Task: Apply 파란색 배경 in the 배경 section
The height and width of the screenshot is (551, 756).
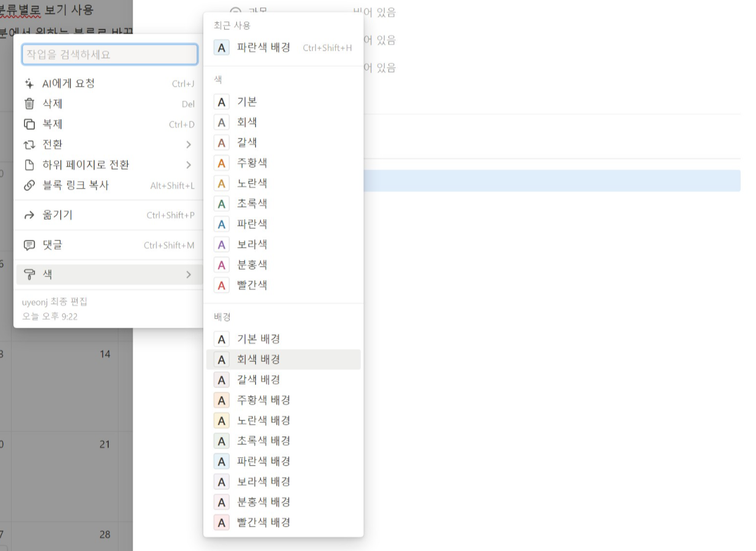Action: (283, 461)
